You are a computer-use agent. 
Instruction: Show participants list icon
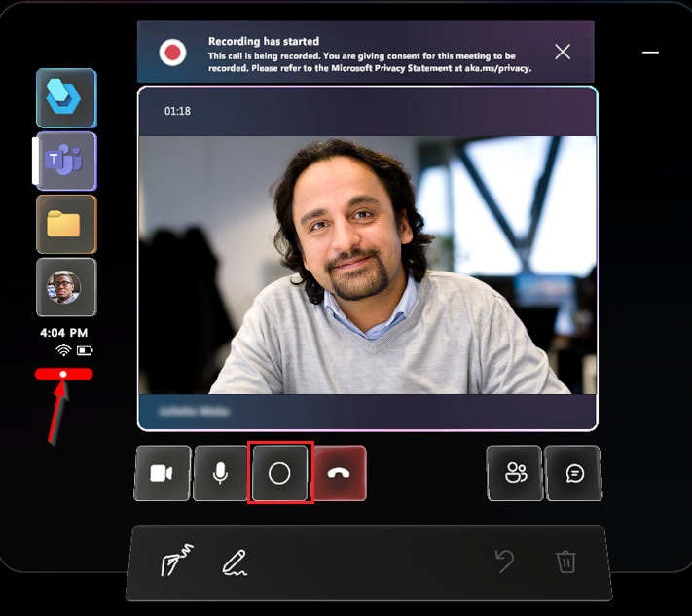point(515,474)
